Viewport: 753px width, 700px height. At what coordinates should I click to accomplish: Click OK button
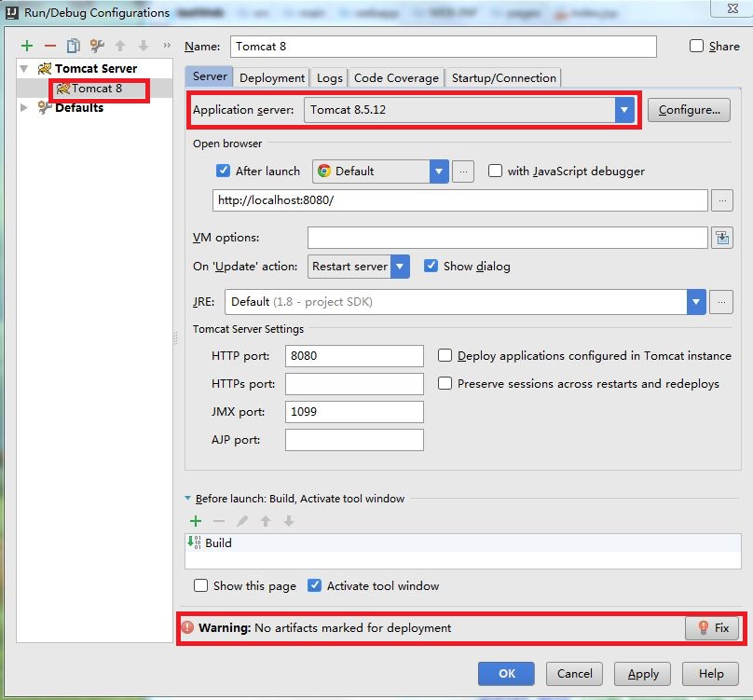tap(506, 674)
